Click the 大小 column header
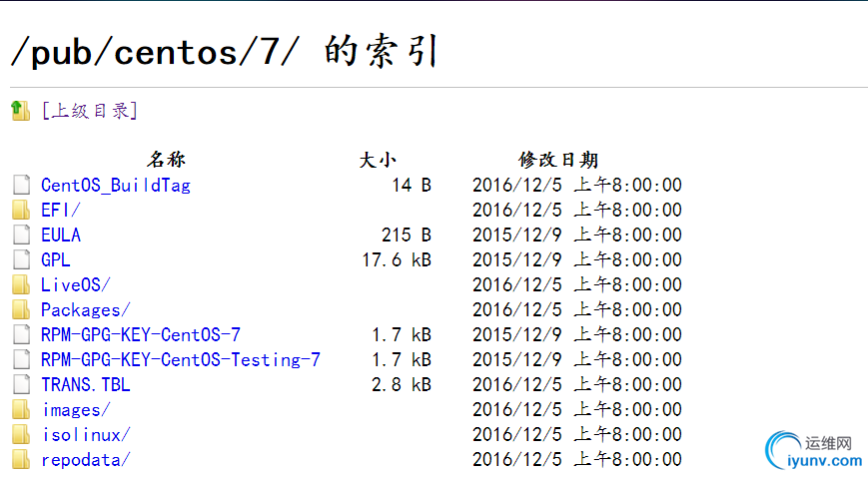868x477 pixels. click(x=379, y=160)
